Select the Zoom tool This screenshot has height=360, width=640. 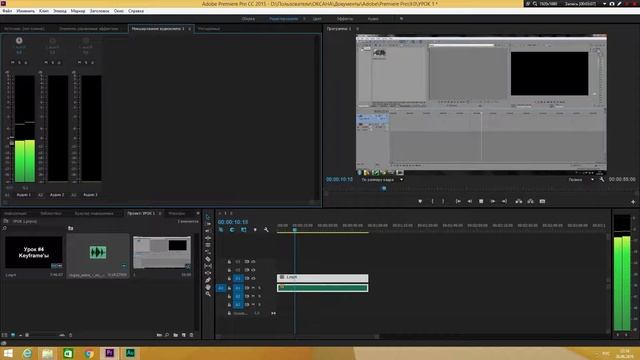pos(208,294)
